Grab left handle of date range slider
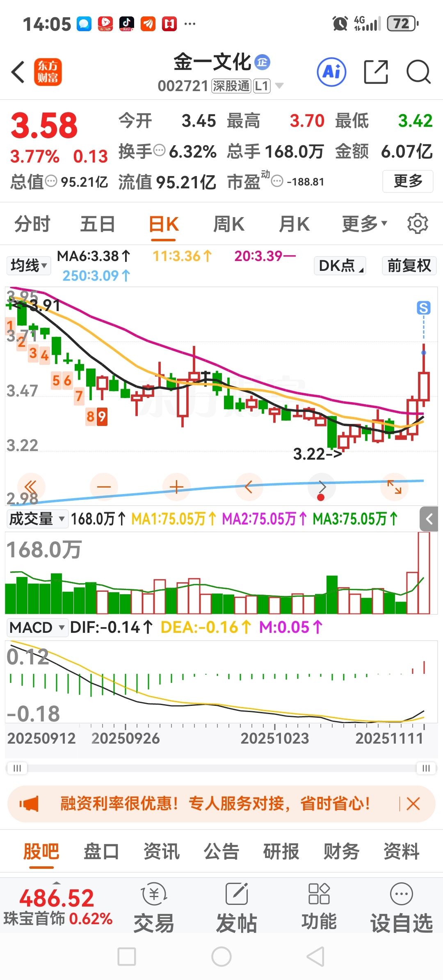The image size is (443, 980). point(17,768)
